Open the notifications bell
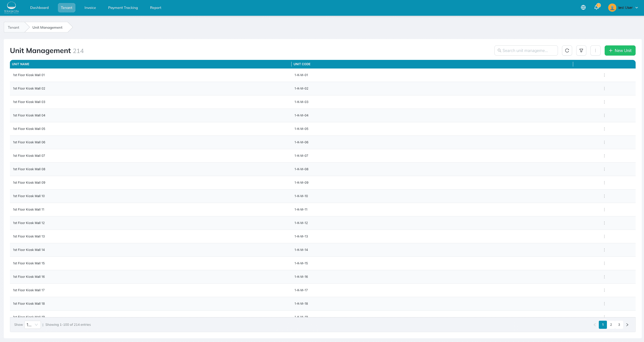644x342 pixels. tap(596, 7)
